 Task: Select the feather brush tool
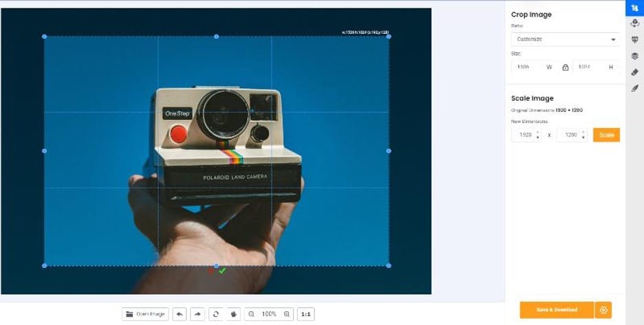click(x=634, y=88)
